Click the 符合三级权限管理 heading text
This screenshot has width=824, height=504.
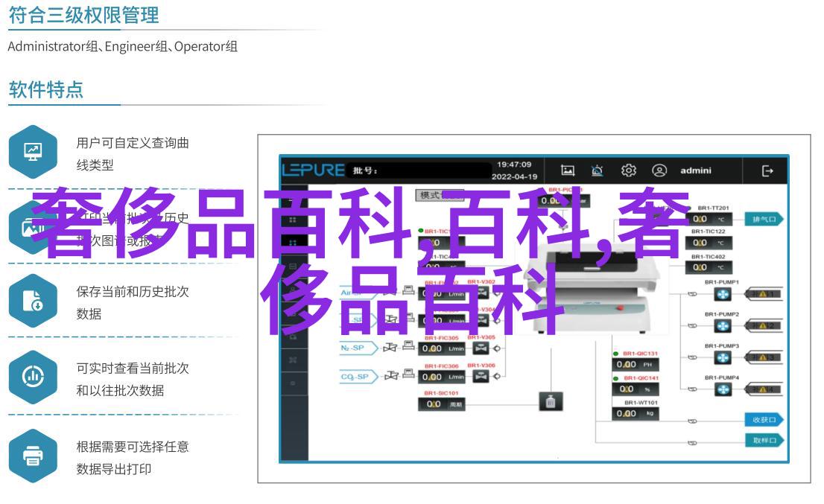point(83,15)
